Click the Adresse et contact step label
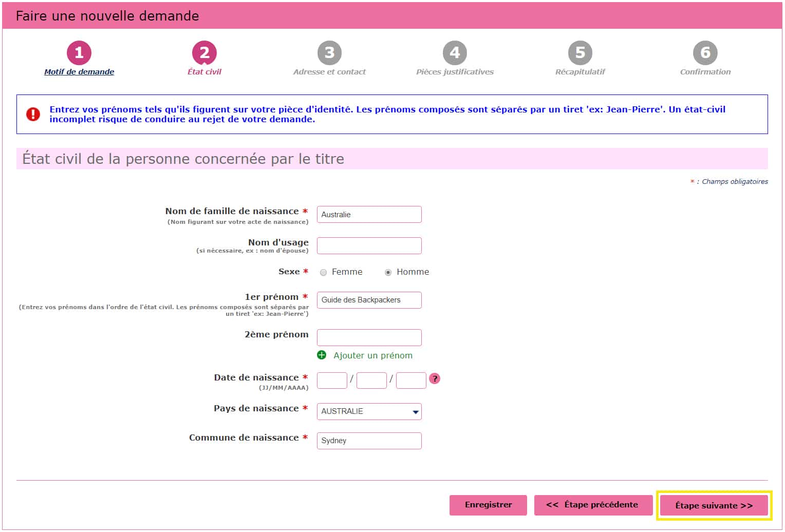This screenshot has height=532, width=785. coord(329,72)
